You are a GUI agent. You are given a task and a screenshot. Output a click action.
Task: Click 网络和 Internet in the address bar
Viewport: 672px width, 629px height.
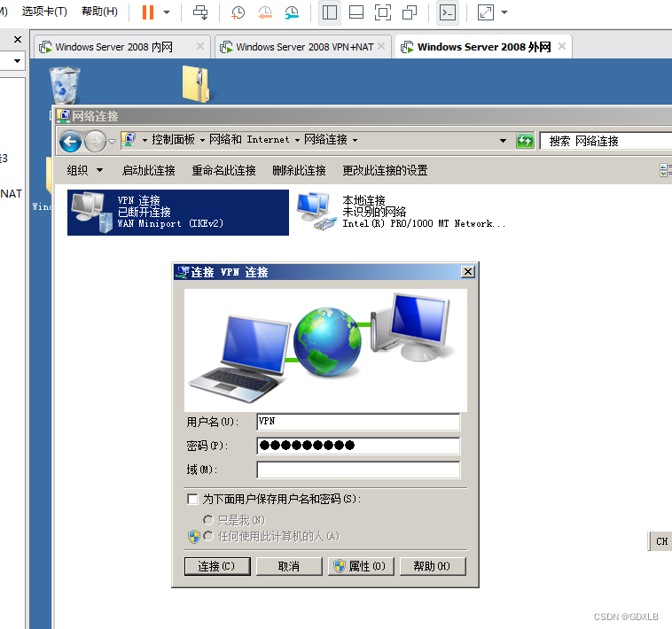[x=249, y=140]
